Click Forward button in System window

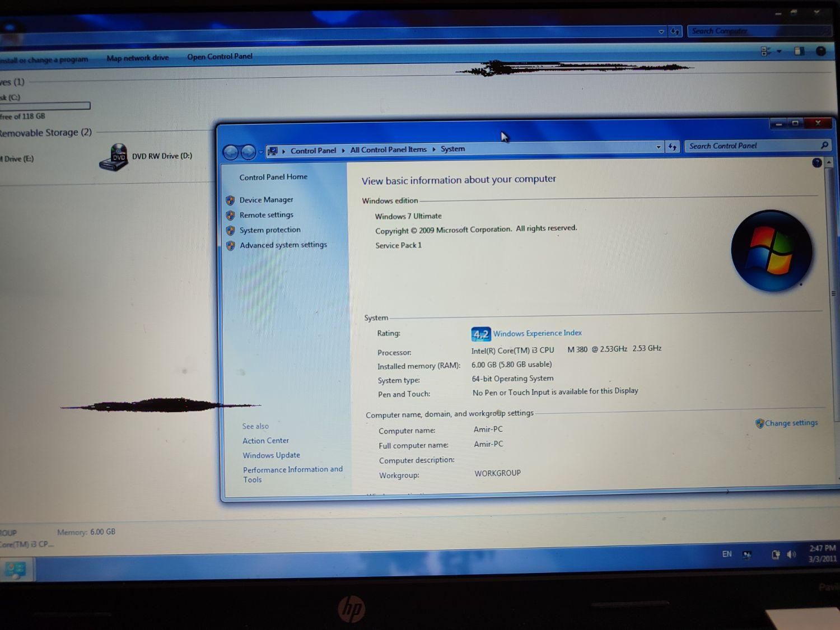click(x=248, y=152)
